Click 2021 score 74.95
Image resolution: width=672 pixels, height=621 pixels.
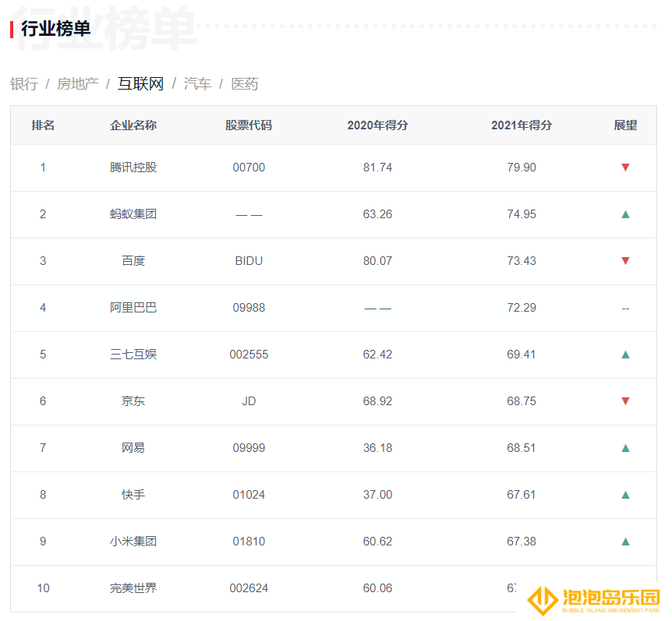(522, 214)
